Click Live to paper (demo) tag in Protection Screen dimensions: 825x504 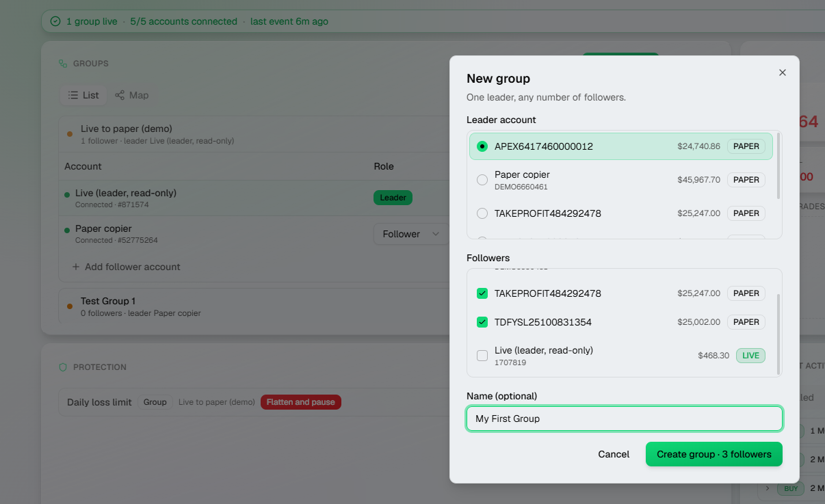(217, 402)
